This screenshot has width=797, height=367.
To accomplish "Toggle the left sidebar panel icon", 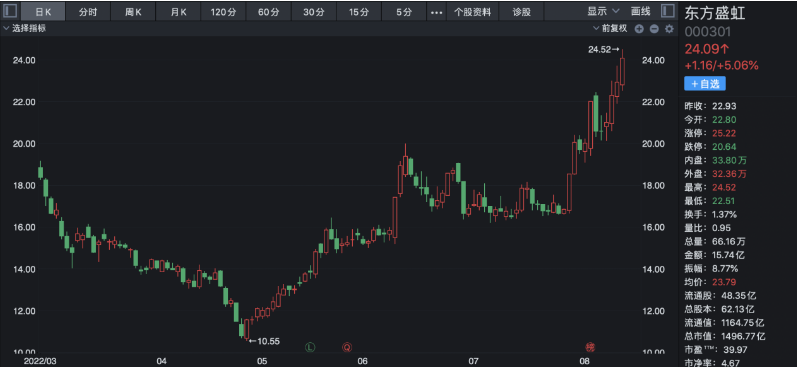I will point(10,11).
